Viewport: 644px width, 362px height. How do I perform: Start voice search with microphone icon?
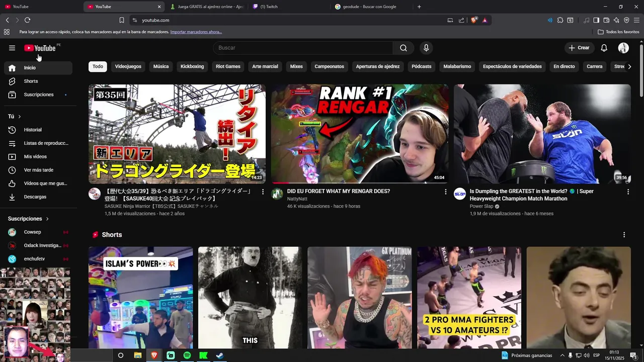426,48
